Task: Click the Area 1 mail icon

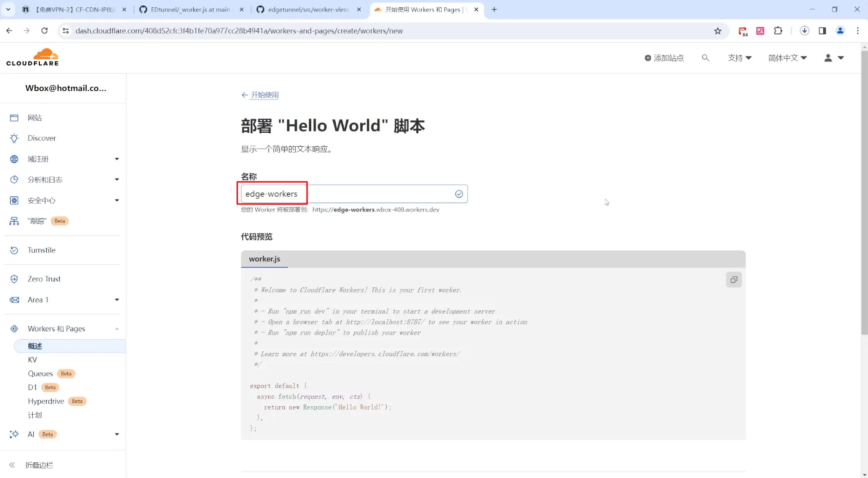Action: pos(14,300)
